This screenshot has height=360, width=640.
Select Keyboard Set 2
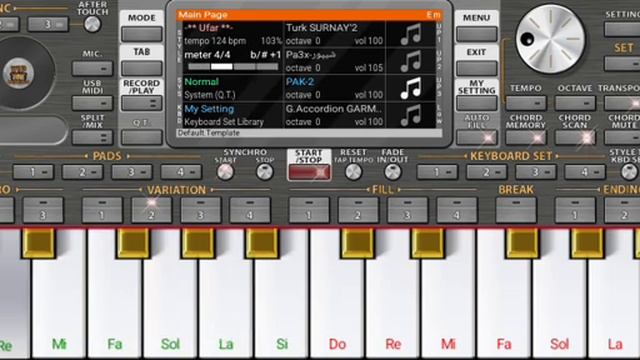coord(487,172)
